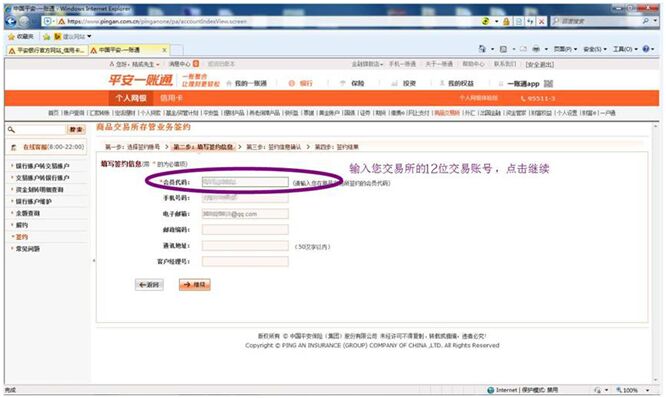Image resolution: width=666 pixels, height=398 pixels.
Task: Open 银行账户维护 in sidebar
Action: [34, 201]
